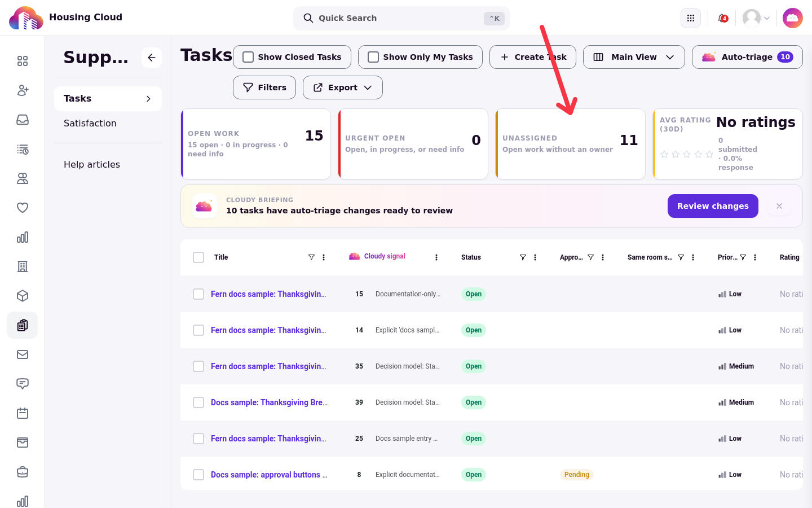Open Status column options menu
Image resolution: width=812 pixels, height=508 pixels.
tap(535, 257)
